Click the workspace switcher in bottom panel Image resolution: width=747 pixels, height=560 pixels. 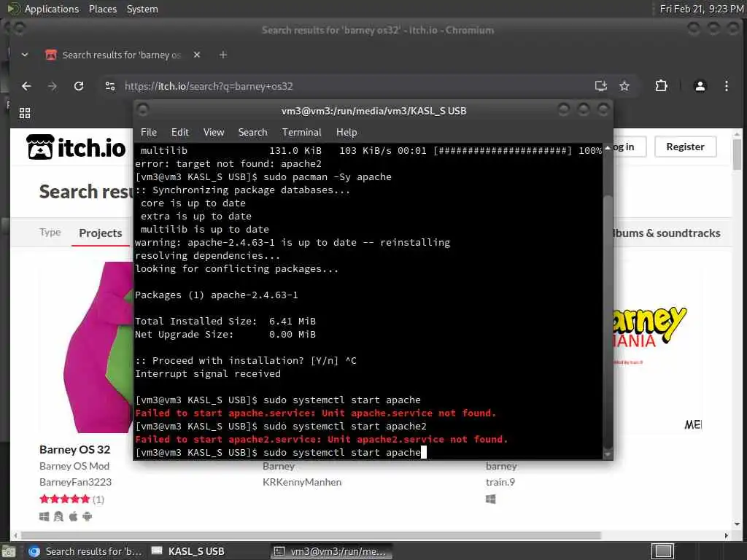click(662, 551)
